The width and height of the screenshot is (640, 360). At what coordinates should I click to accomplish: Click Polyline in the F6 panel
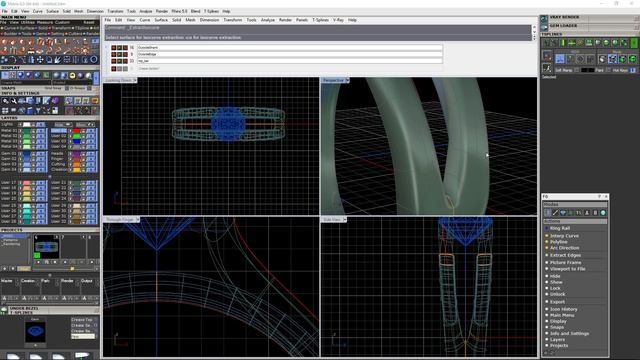pos(558,242)
